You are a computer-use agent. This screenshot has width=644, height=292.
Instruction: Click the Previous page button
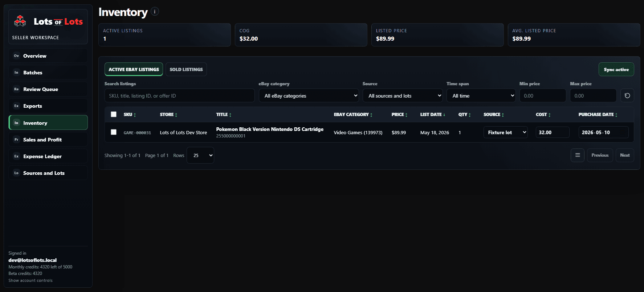pyautogui.click(x=600, y=155)
